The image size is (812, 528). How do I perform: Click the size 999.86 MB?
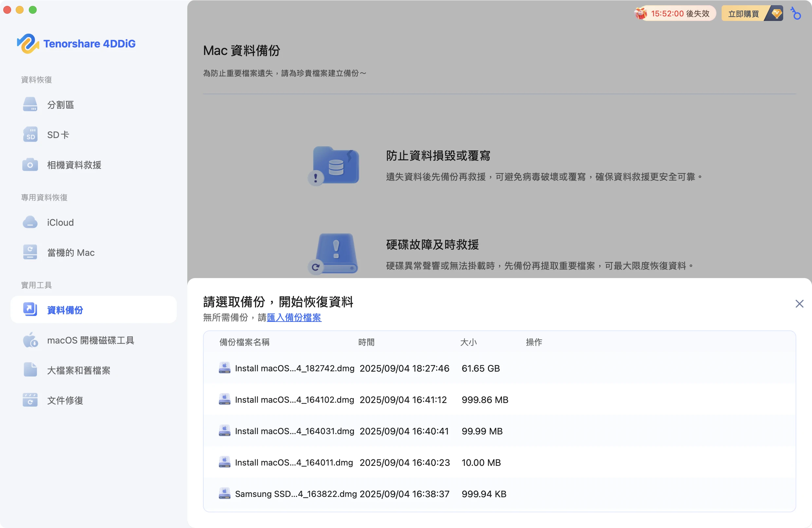click(x=485, y=399)
